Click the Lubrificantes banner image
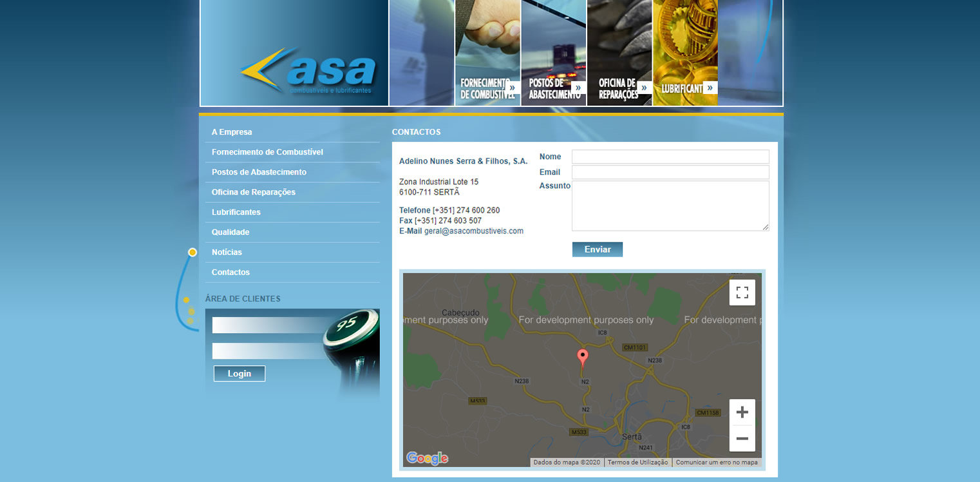 (x=685, y=53)
